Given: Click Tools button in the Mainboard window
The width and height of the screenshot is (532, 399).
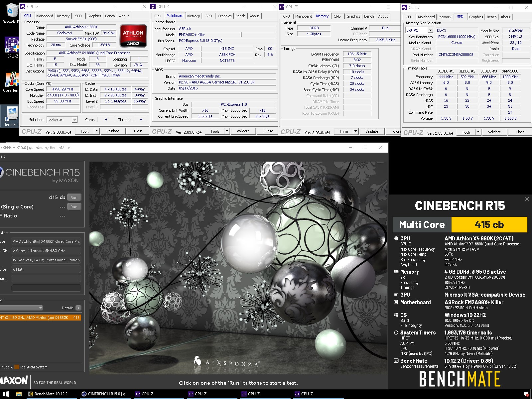Looking at the screenshot, I should click(215, 131).
